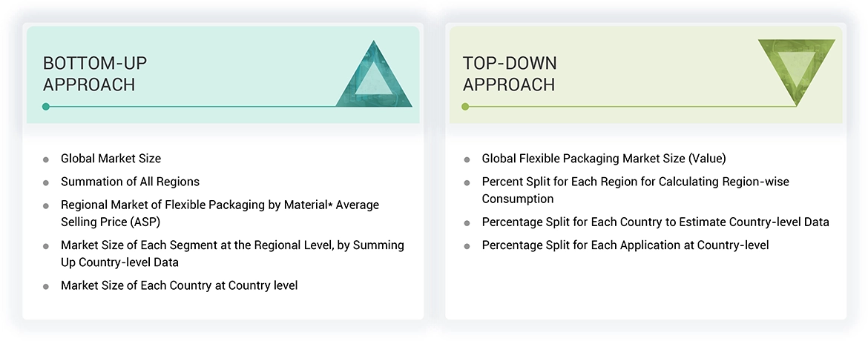Click the bullet beside Summation of All Regions
The image size is (868, 341).
[x=46, y=182]
